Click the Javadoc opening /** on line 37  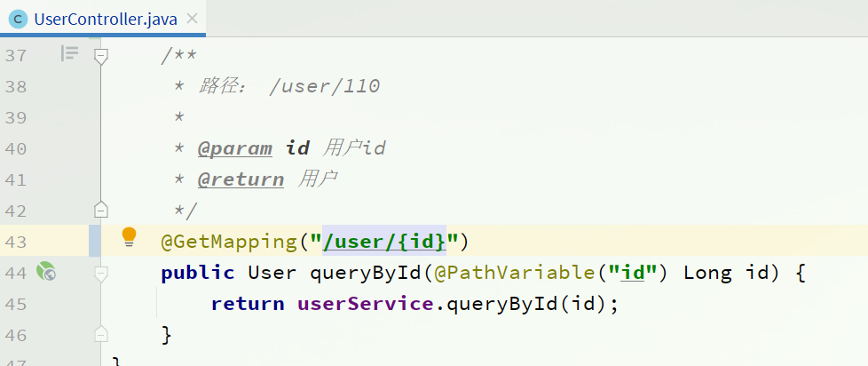178,55
